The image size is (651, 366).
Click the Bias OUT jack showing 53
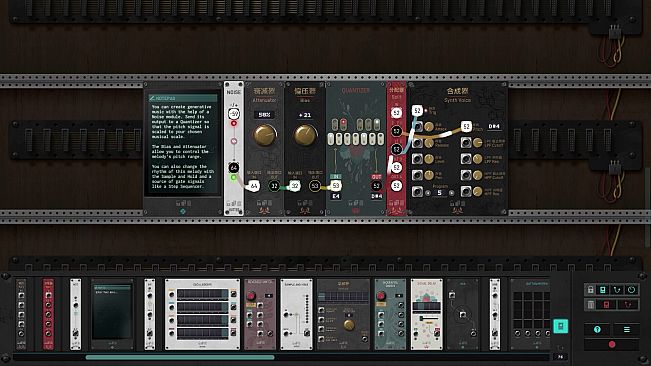(315, 186)
